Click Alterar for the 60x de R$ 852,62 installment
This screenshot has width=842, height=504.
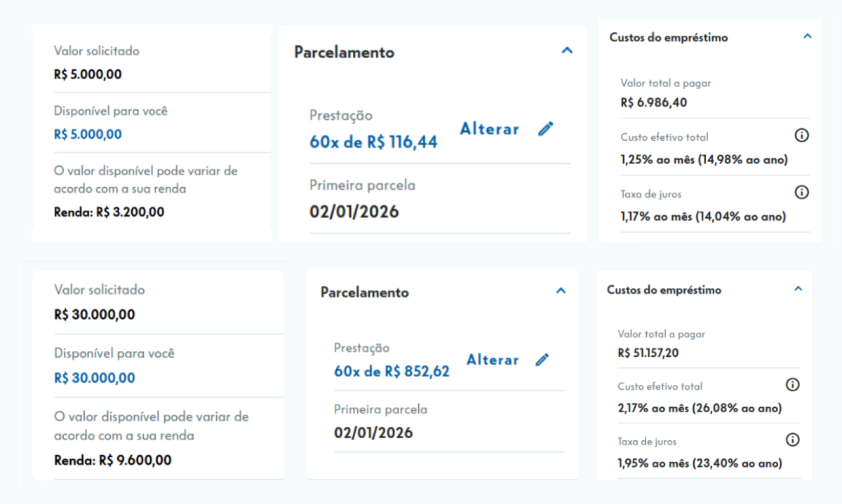point(492,360)
